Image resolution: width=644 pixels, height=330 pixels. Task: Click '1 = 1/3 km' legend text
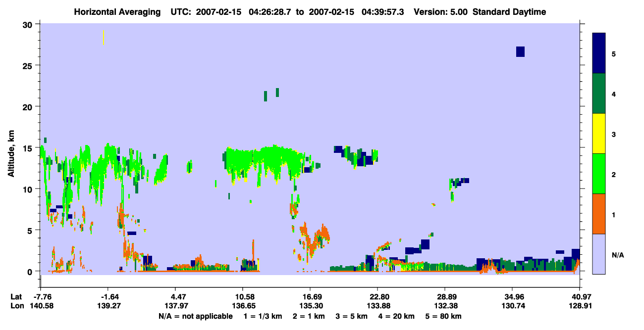(x=264, y=316)
